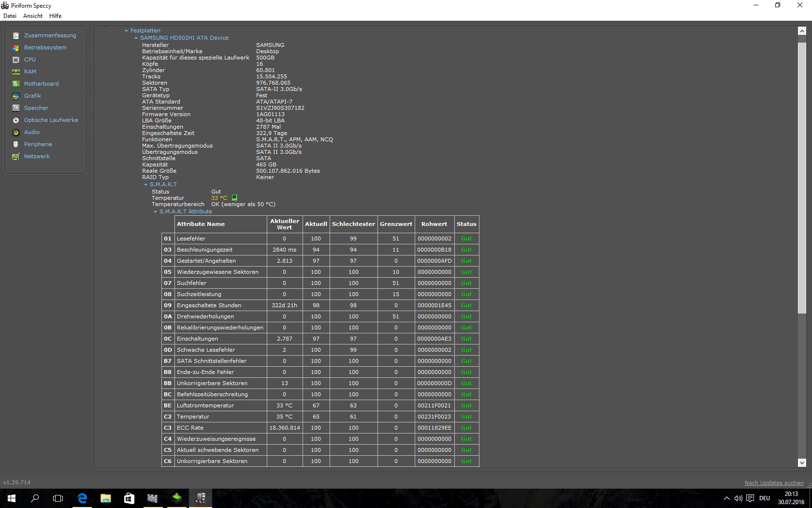Image resolution: width=812 pixels, height=508 pixels.
Task: Click the Betriebssystem Windows flag icon
Action: [16, 47]
